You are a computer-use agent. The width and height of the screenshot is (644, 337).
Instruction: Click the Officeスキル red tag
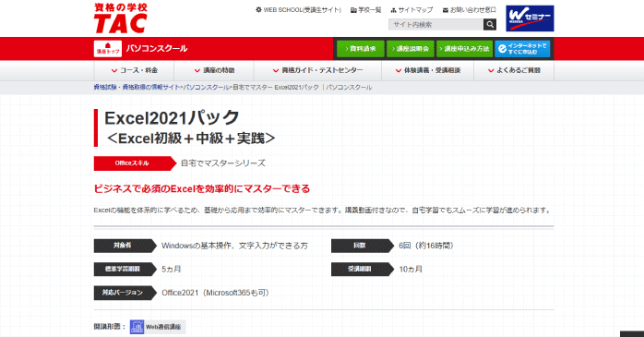135,163
